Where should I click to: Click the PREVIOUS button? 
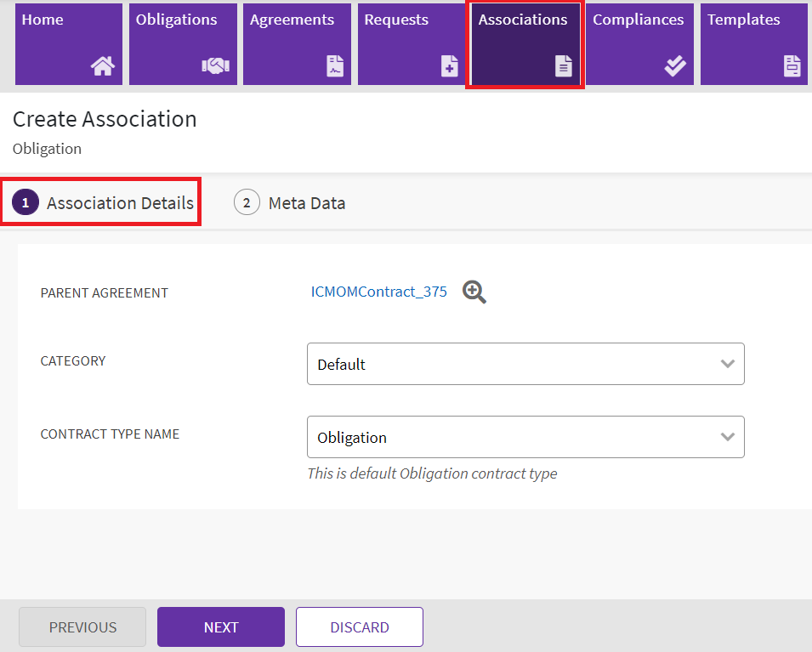click(x=82, y=627)
